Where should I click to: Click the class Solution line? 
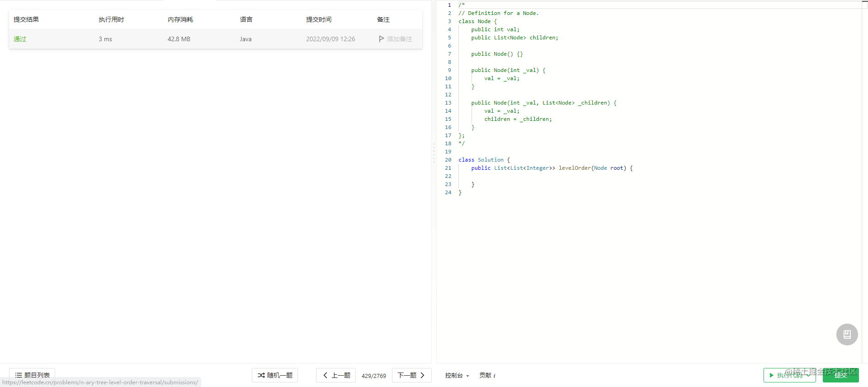(x=484, y=160)
